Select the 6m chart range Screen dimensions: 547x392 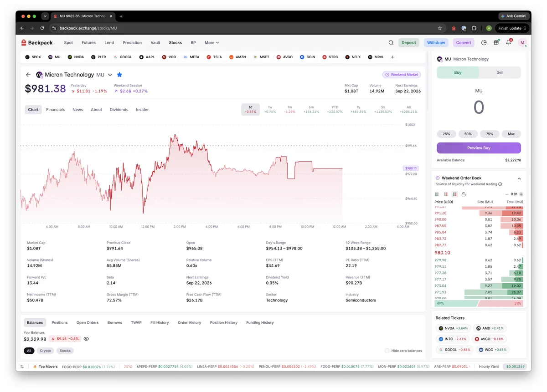tap(311, 109)
